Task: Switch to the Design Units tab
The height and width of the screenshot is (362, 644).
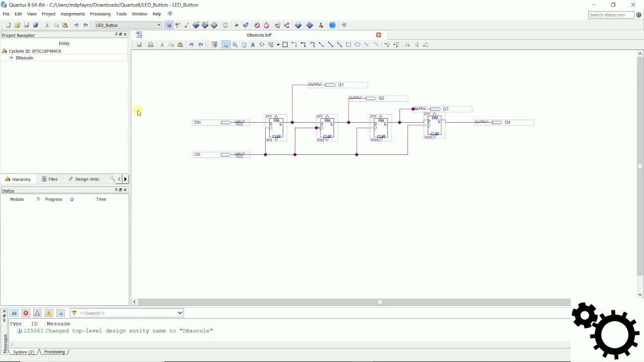Action: pyautogui.click(x=84, y=179)
